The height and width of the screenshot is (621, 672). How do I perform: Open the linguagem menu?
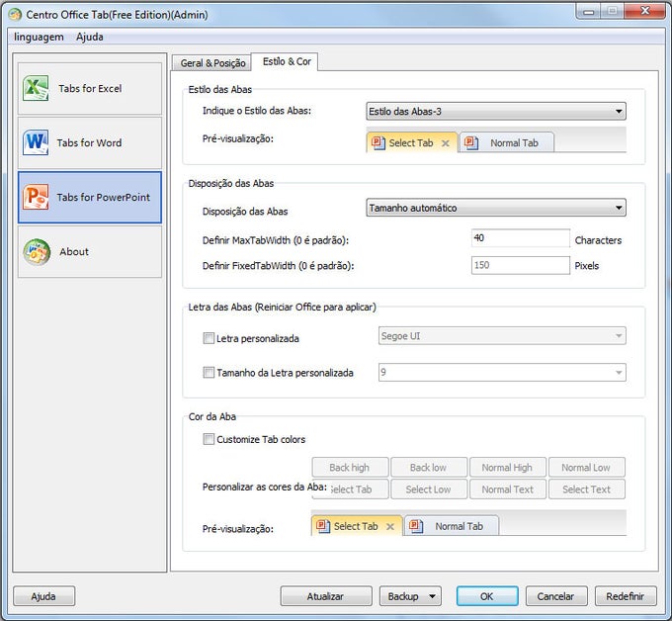tap(39, 37)
